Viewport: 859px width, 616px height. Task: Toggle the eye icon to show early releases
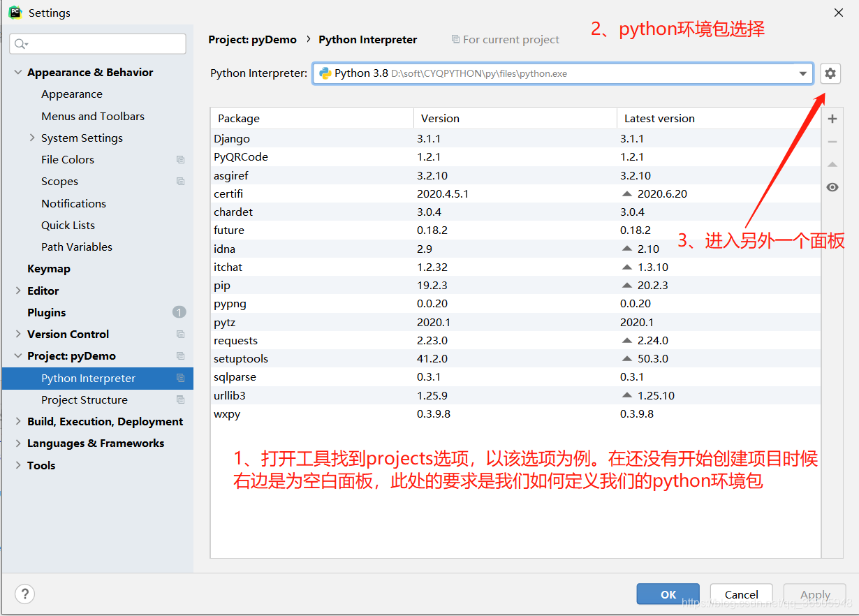[x=832, y=187]
